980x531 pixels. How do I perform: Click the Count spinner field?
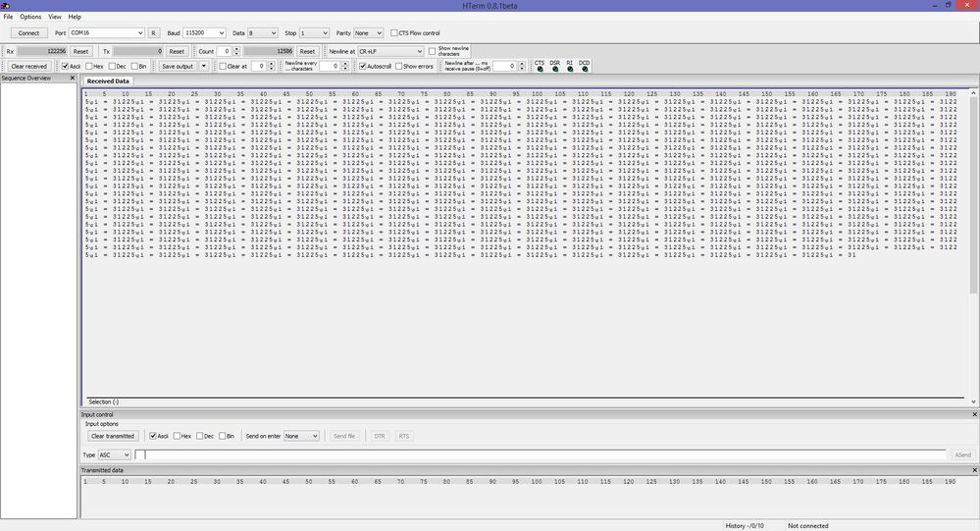coord(228,51)
